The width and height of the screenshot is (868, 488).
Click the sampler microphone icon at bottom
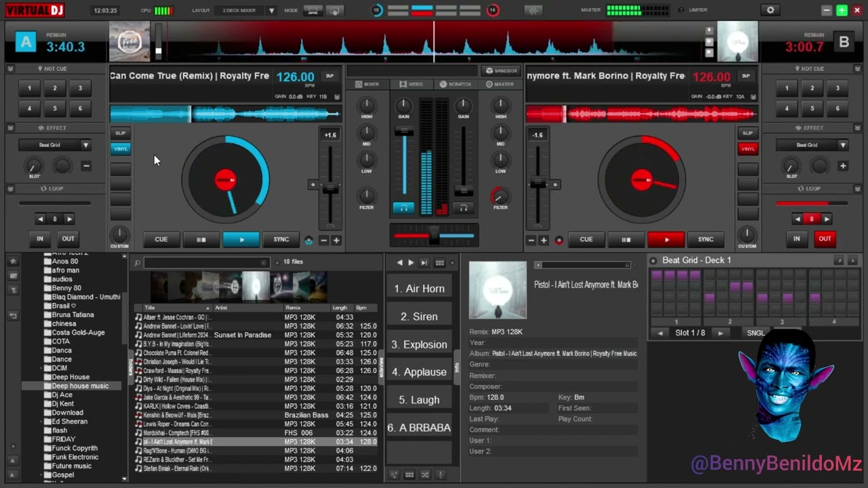[x=441, y=475]
